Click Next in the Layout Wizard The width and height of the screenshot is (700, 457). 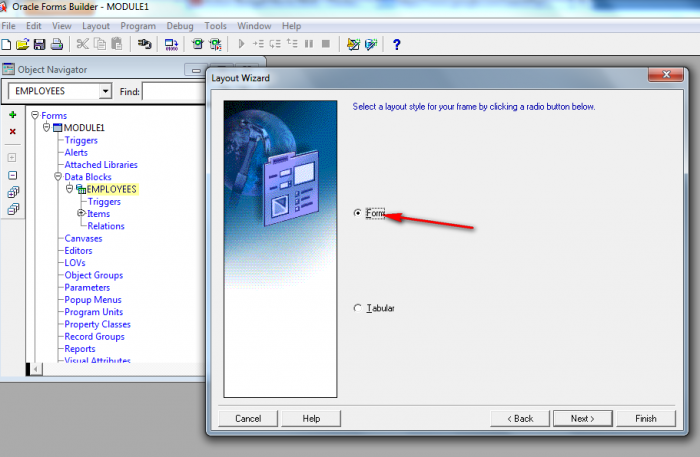click(583, 419)
